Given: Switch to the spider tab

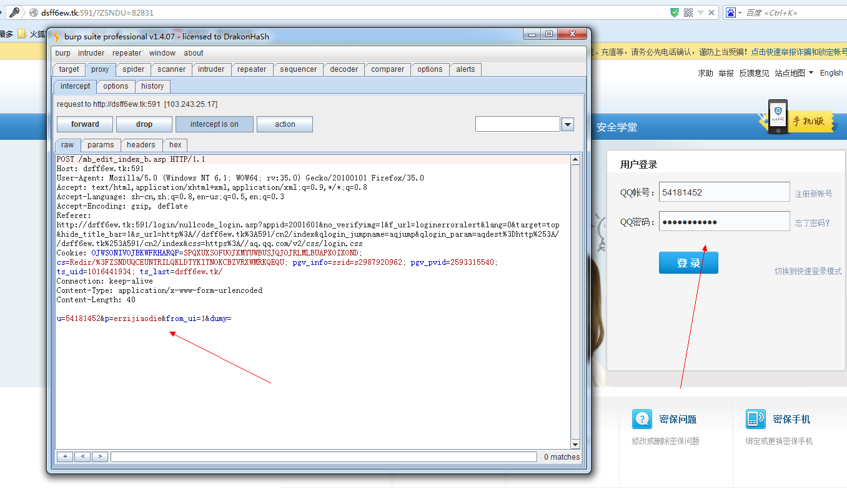Looking at the screenshot, I should (x=134, y=69).
